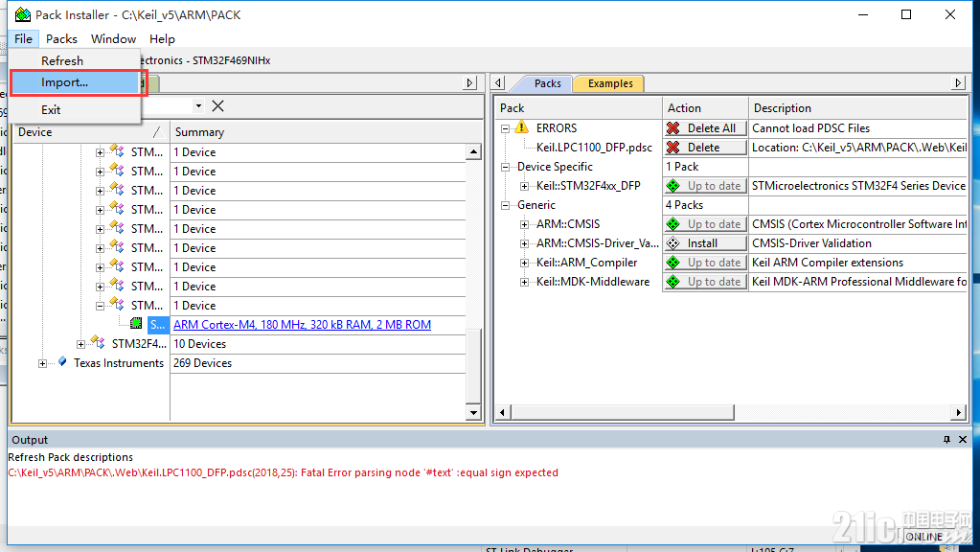Switch to the Examples tab

pos(610,83)
